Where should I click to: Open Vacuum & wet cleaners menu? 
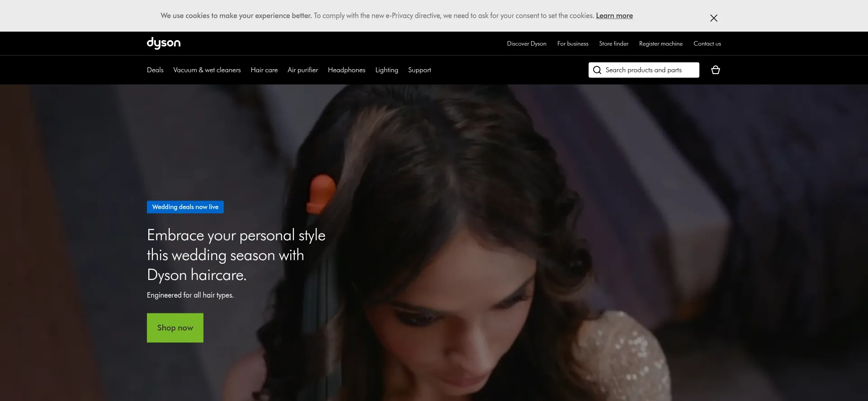tap(207, 70)
